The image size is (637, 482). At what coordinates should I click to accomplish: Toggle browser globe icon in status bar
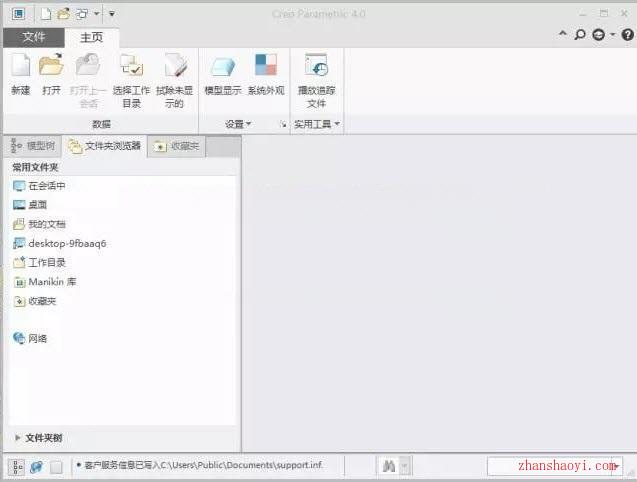click(x=36, y=467)
